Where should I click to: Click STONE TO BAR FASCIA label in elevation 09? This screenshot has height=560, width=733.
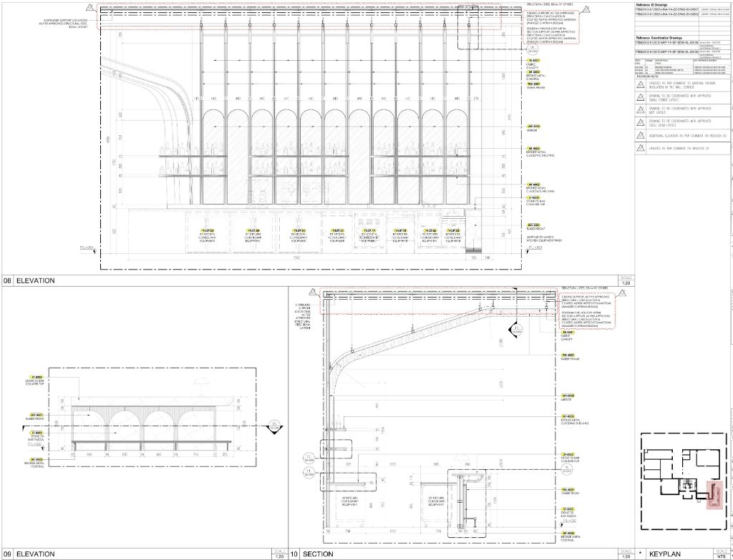click(x=37, y=438)
